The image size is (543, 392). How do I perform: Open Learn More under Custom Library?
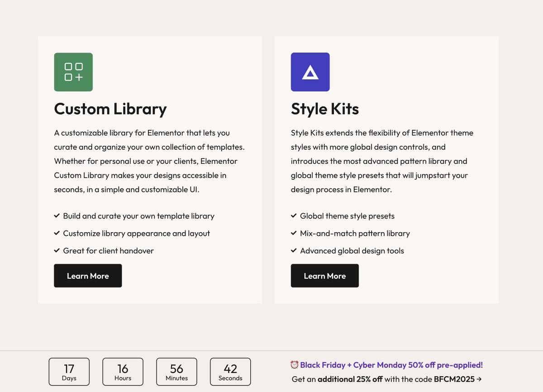click(88, 276)
